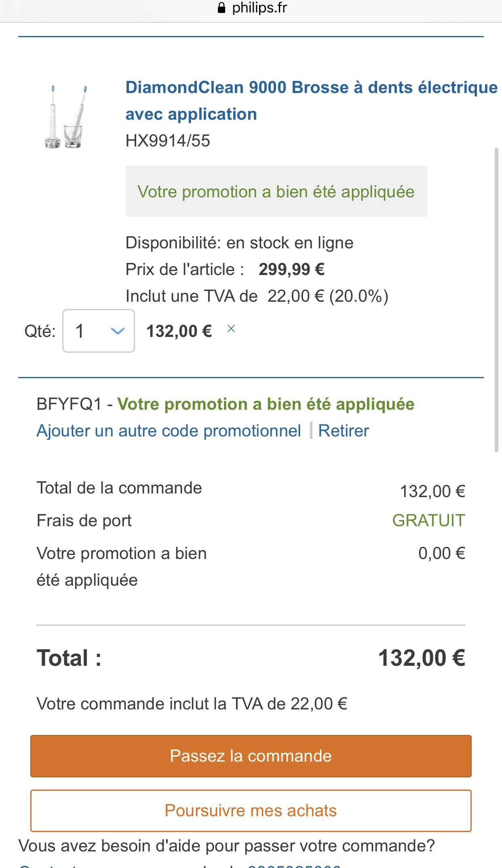Tap the 299,99 € item price
502x868 pixels.
[291, 269]
